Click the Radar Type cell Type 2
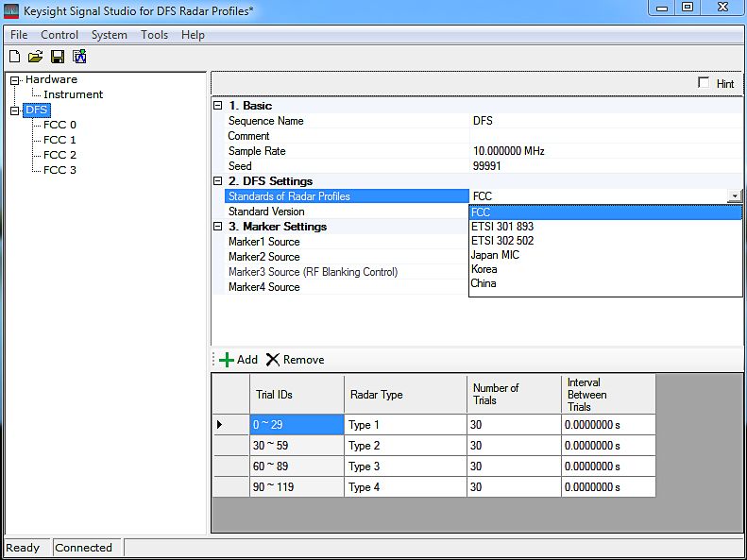 [405, 445]
